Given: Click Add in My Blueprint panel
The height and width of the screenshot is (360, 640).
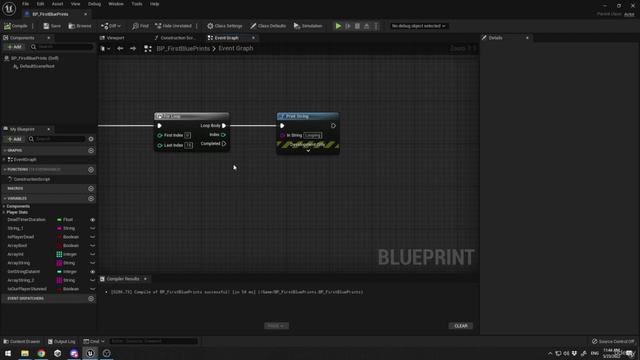Looking at the screenshot, I should coord(14,139).
